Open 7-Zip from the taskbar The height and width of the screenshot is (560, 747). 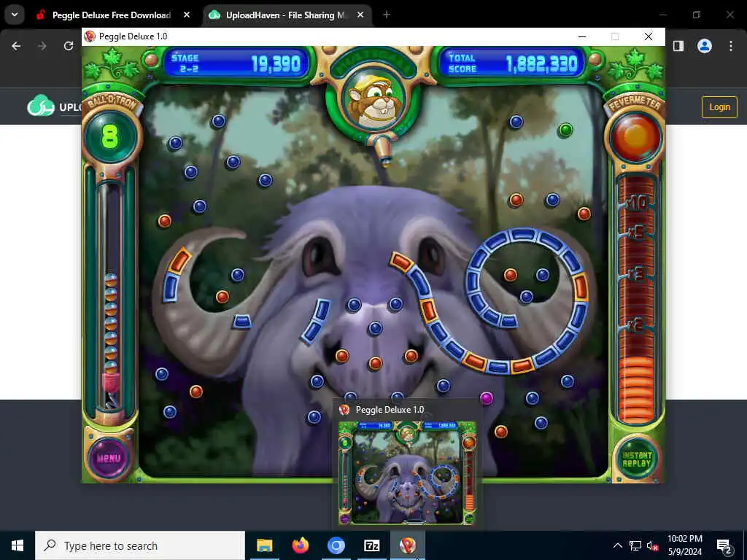[371, 545]
